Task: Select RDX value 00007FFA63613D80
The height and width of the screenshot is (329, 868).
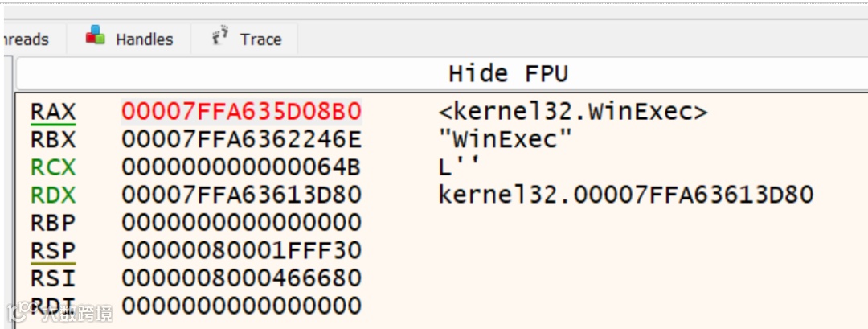Action: tap(241, 195)
